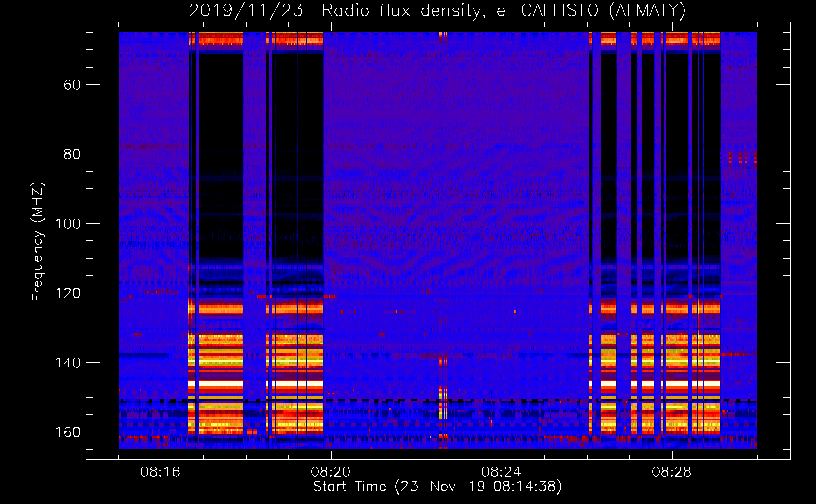Viewport: 816px width, 504px height.
Task: Select the 120 frequency tick label
Action: click(68, 293)
